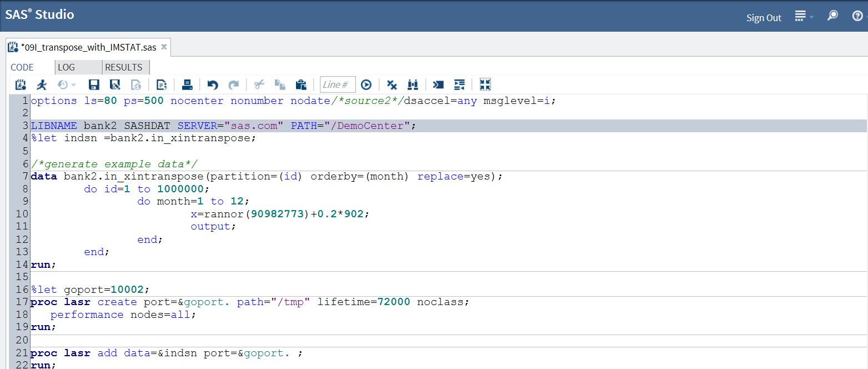Copy selection icon
This screenshot has height=369, width=868.
(x=280, y=84)
